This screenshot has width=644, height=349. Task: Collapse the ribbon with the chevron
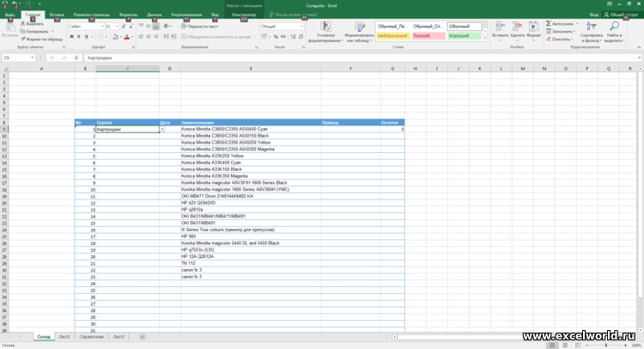click(x=640, y=47)
